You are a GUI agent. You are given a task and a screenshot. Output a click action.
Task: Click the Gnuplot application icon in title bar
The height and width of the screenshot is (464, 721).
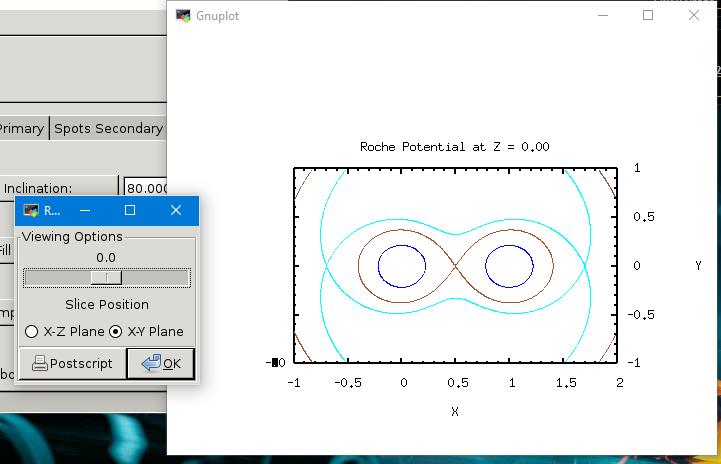click(183, 16)
